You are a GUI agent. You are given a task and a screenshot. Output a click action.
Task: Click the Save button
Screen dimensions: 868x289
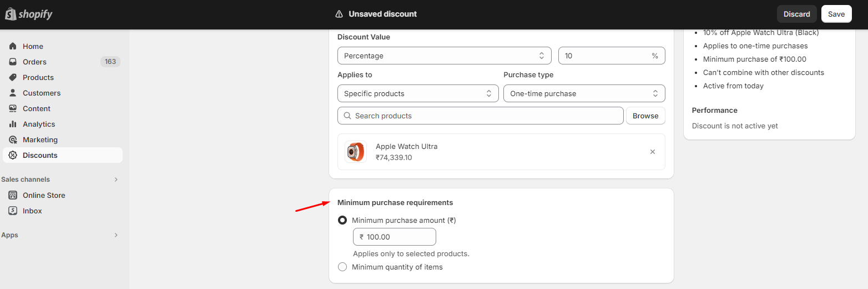pos(836,14)
